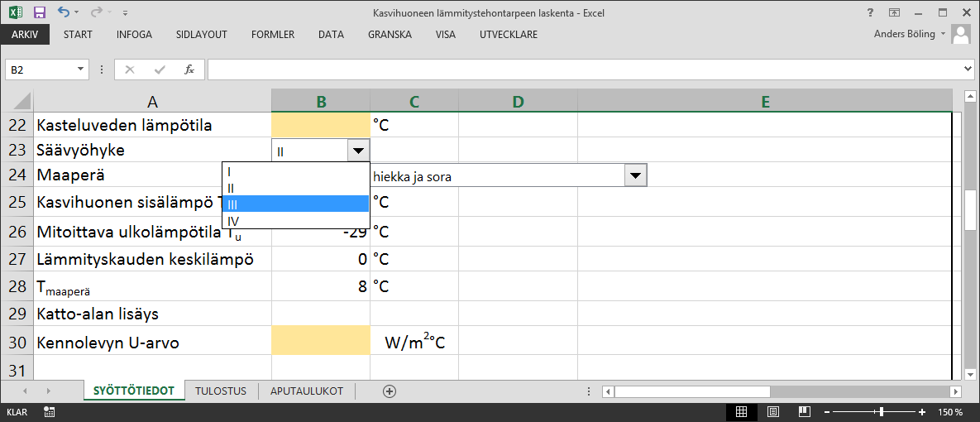
Task: Select the -29 value cell
Action: pyautogui.click(x=321, y=232)
